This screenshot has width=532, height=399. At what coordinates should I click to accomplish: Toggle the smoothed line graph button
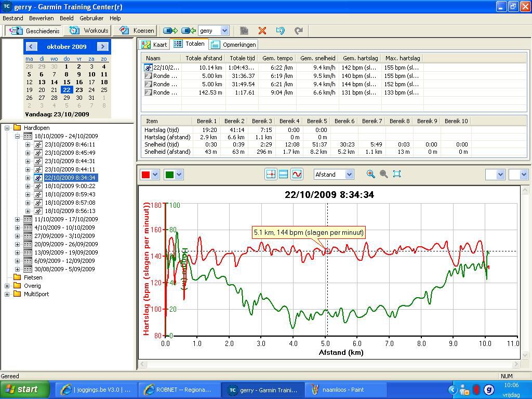[x=297, y=175]
